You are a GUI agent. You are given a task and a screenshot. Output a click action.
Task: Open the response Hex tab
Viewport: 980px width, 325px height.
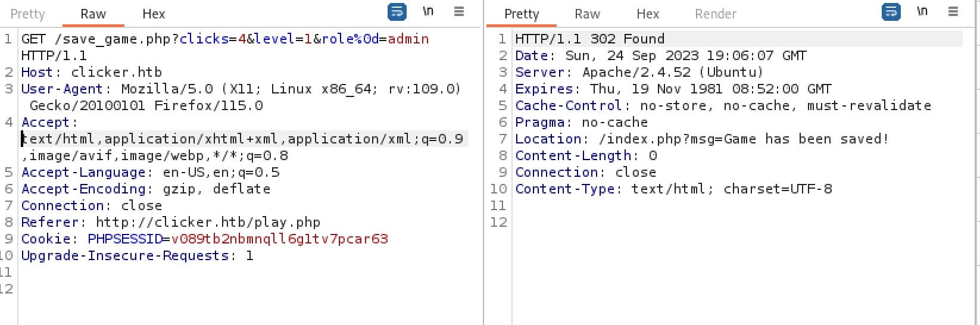[648, 14]
